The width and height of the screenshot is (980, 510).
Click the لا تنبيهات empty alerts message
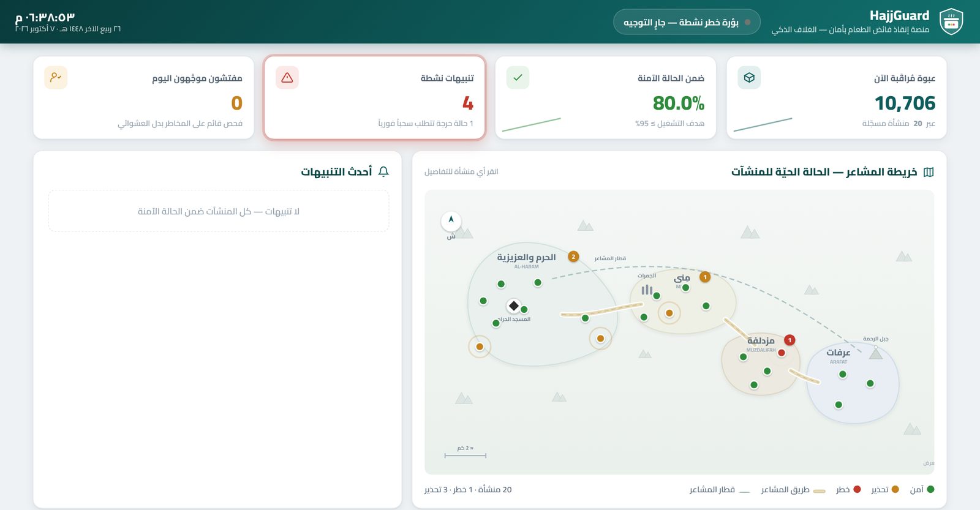click(219, 211)
